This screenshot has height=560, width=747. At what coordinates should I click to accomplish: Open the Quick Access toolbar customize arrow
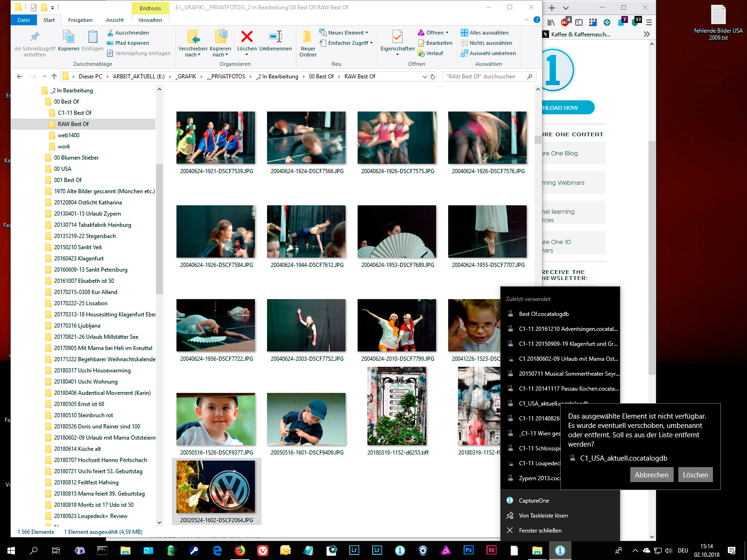coord(52,7)
